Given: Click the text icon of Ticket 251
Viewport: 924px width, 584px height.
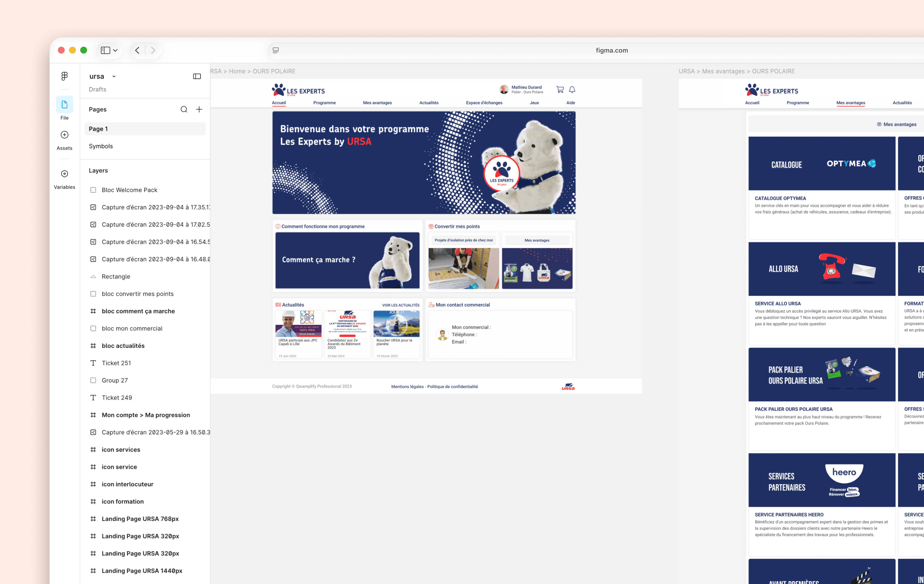Looking at the screenshot, I should pos(93,363).
